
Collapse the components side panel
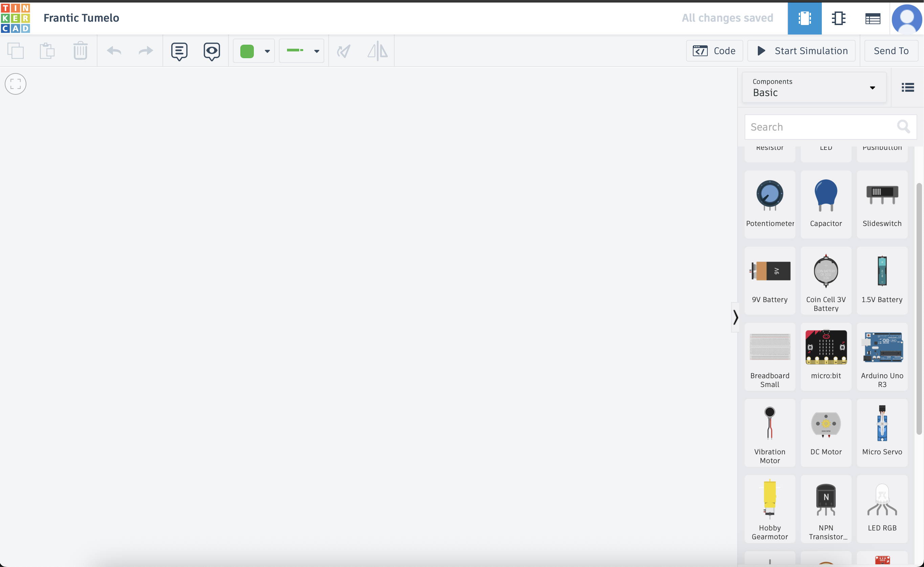pyautogui.click(x=735, y=317)
